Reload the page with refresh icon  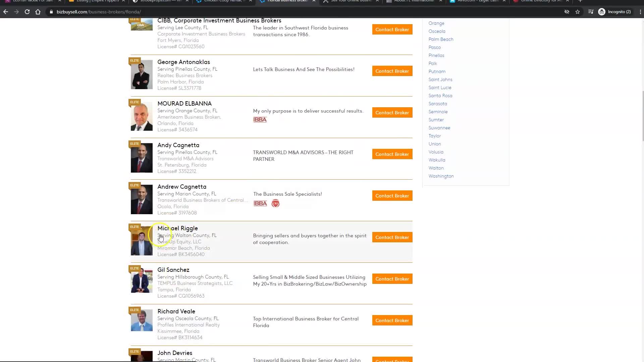(x=27, y=12)
